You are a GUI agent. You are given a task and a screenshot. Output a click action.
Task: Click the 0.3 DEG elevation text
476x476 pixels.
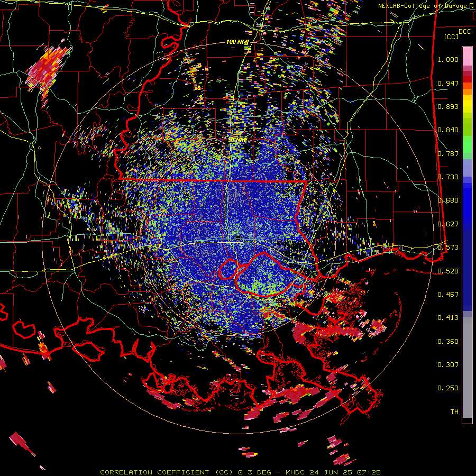pos(256,472)
